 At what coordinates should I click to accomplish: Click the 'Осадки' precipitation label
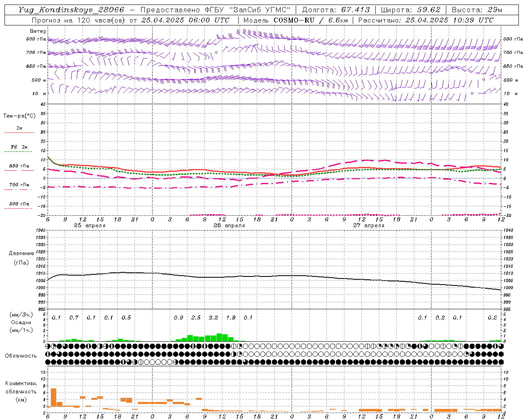pyautogui.click(x=21, y=323)
